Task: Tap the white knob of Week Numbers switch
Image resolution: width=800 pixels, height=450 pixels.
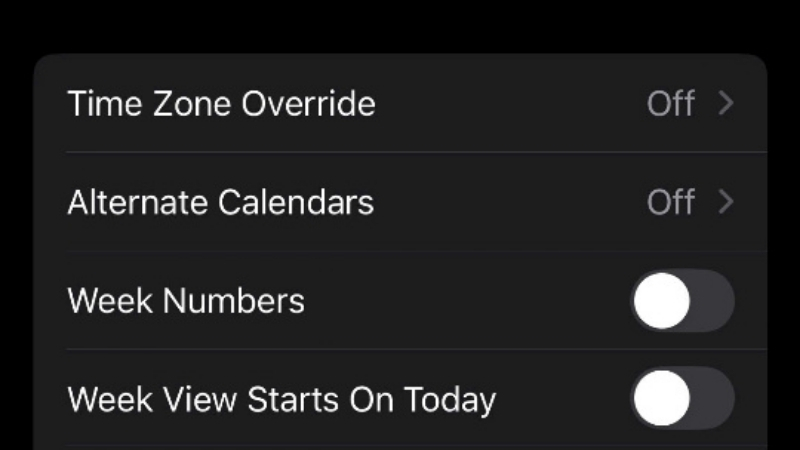Action: pyautogui.click(x=662, y=301)
